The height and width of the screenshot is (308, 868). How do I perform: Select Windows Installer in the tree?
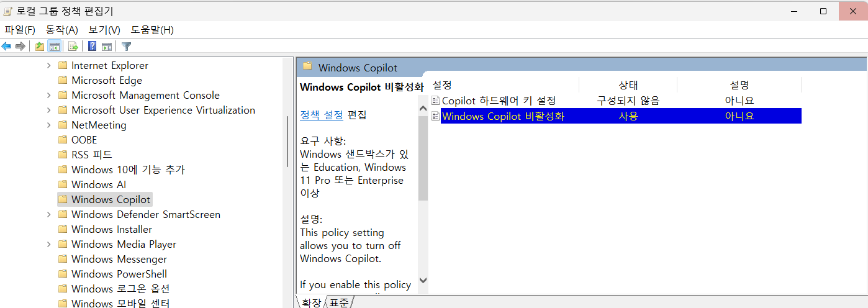click(112, 229)
